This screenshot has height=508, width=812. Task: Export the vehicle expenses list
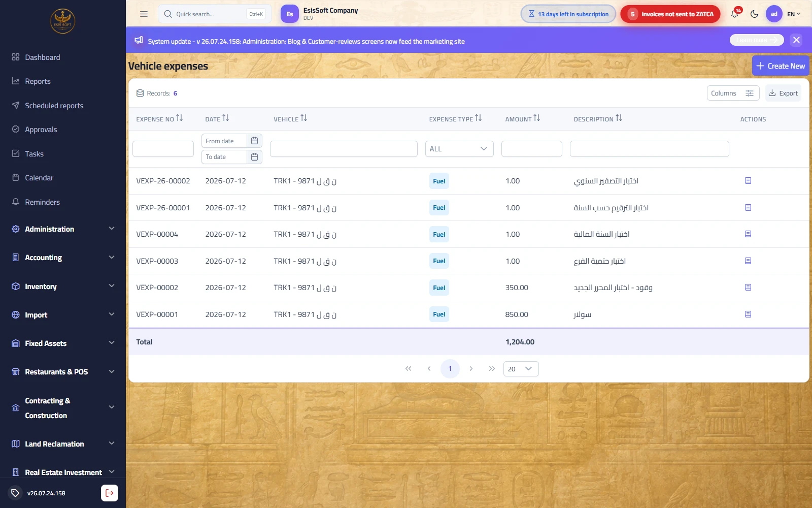point(783,93)
